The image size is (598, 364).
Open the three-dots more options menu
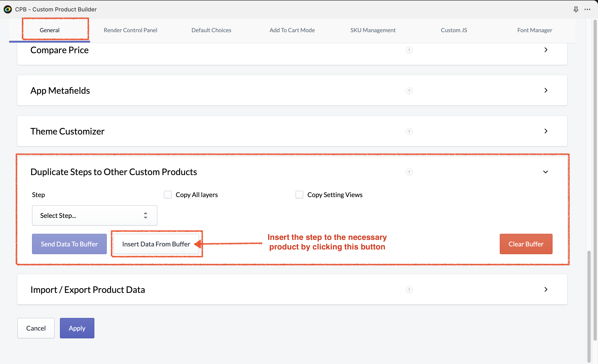[x=587, y=9]
